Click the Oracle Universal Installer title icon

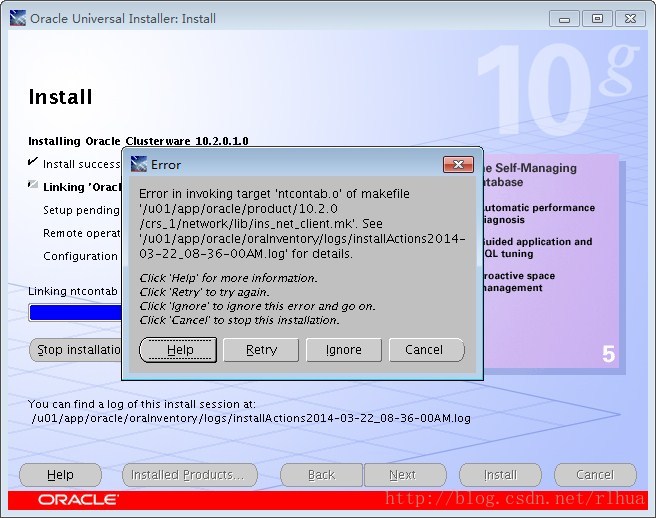pos(18,18)
